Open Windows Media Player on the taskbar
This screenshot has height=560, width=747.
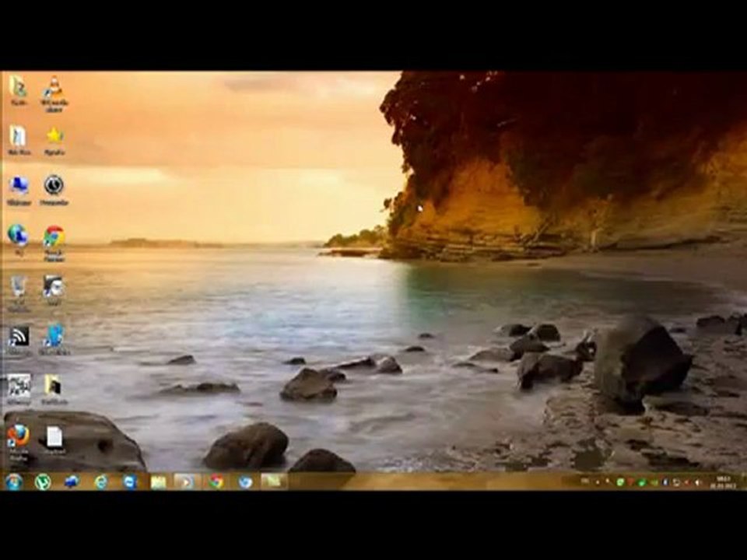(x=185, y=482)
